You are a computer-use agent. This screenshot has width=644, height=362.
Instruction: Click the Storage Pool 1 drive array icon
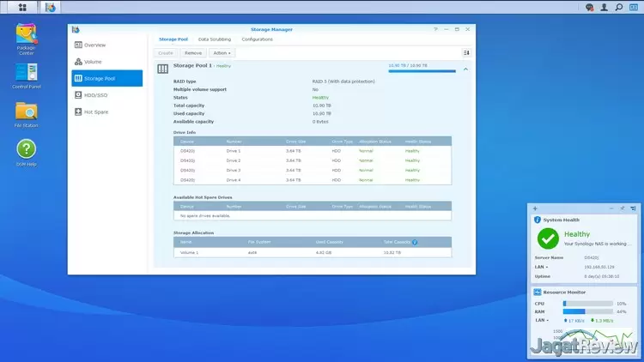162,69
